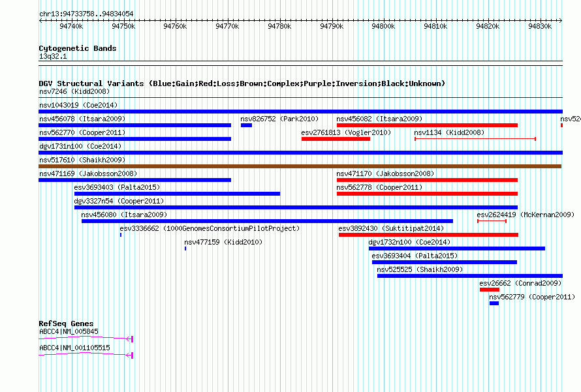The image size is (581, 392).
Task: Open variant label nsv562770 (Cooper2011)
Action: click(82, 132)
